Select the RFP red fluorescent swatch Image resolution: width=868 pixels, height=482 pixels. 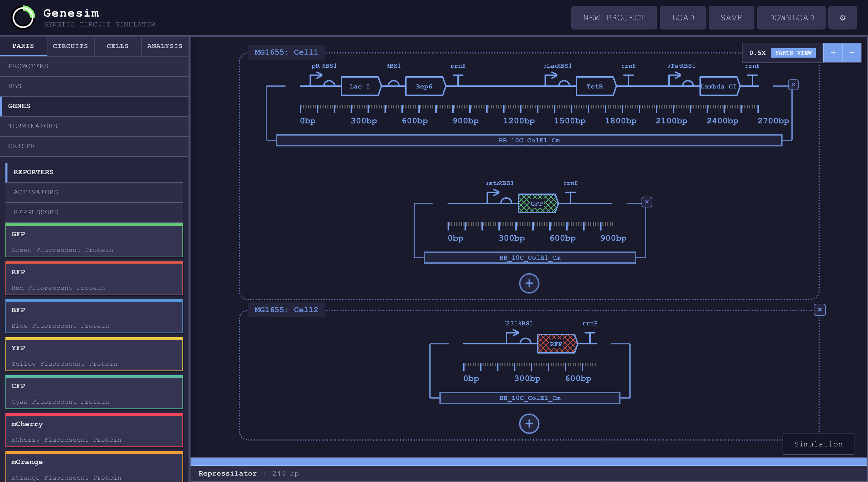94,279
